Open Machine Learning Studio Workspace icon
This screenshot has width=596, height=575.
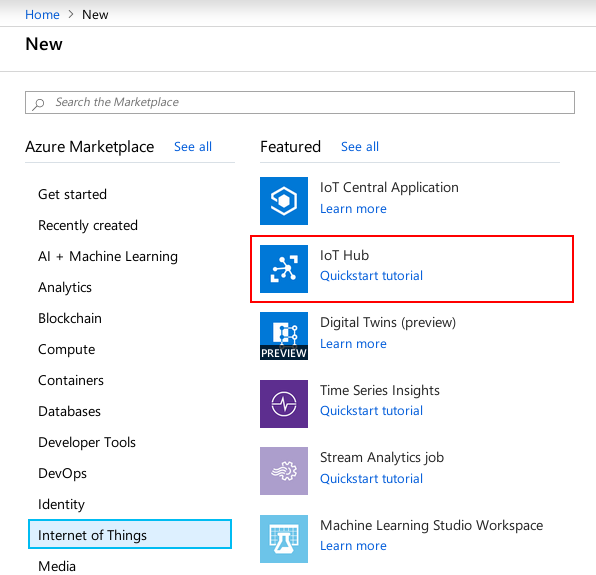[284, 539]
